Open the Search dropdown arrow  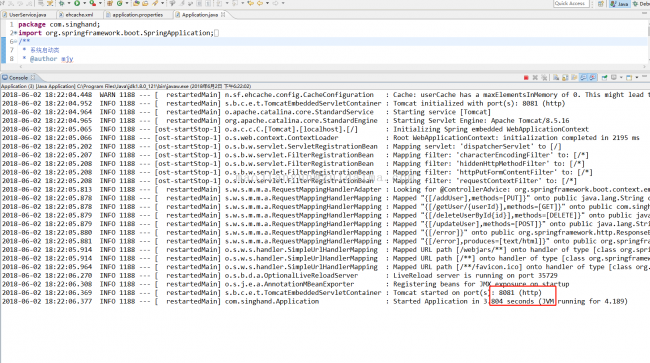[x=162, y=3]
